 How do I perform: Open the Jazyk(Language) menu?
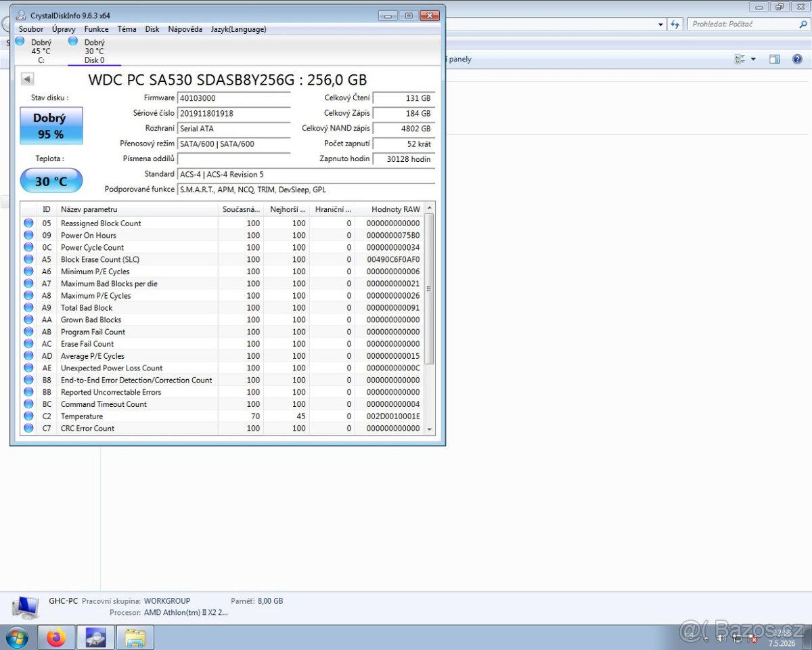click(x=238, y=29)
